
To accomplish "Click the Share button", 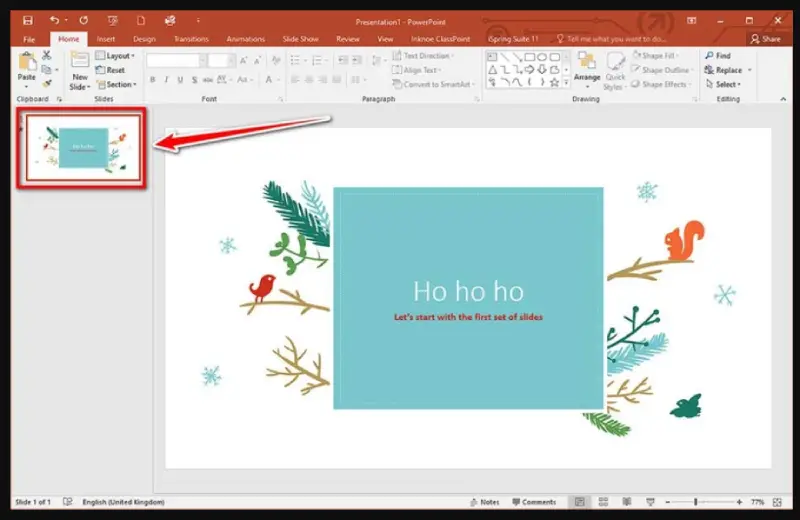I will [765, 39].
